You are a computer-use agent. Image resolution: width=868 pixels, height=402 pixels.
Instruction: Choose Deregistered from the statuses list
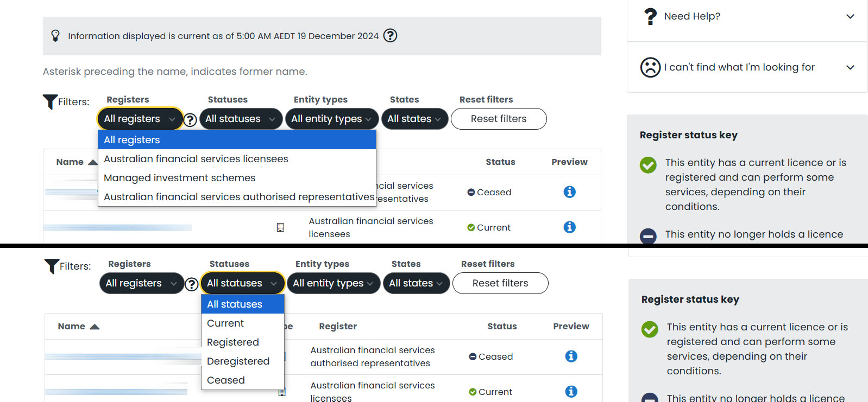point(238,361)
